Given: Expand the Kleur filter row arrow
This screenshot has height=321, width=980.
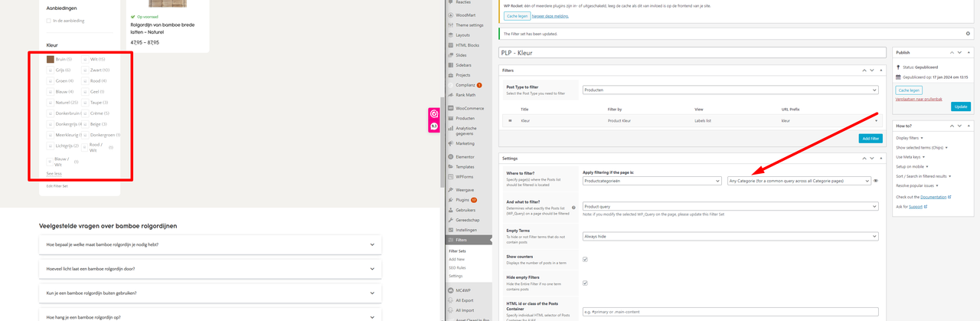Looking at the screenshot, I should (x=877, y=120).
